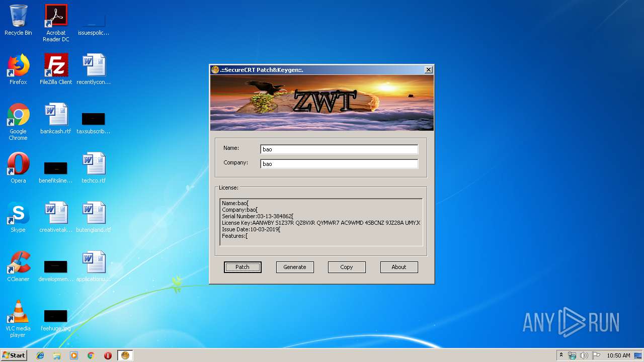
Task: Select bankcash.rtf document
Action: 56,119
